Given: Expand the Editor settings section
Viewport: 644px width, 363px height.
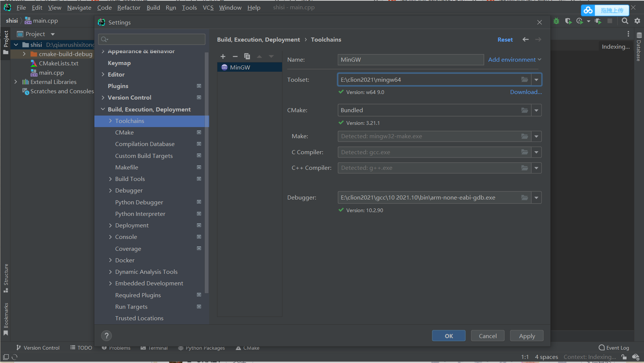Looking at the screenshot, I should pos(103,74).
